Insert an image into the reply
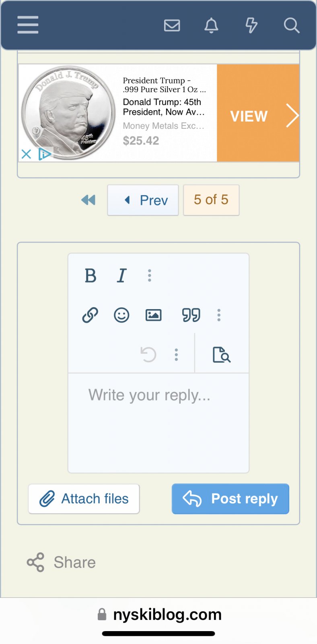The width and height of the screenshot is (317, 644). tap(153, 315)
